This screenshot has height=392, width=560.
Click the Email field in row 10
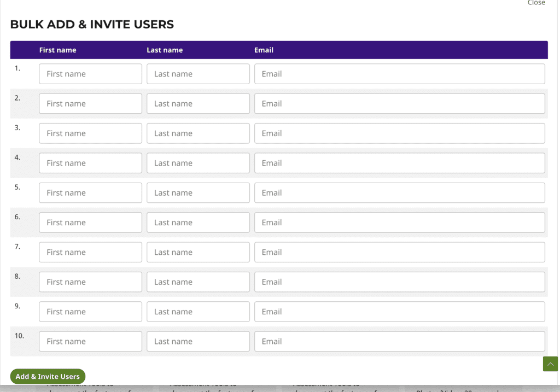click(x=399, y=341)
